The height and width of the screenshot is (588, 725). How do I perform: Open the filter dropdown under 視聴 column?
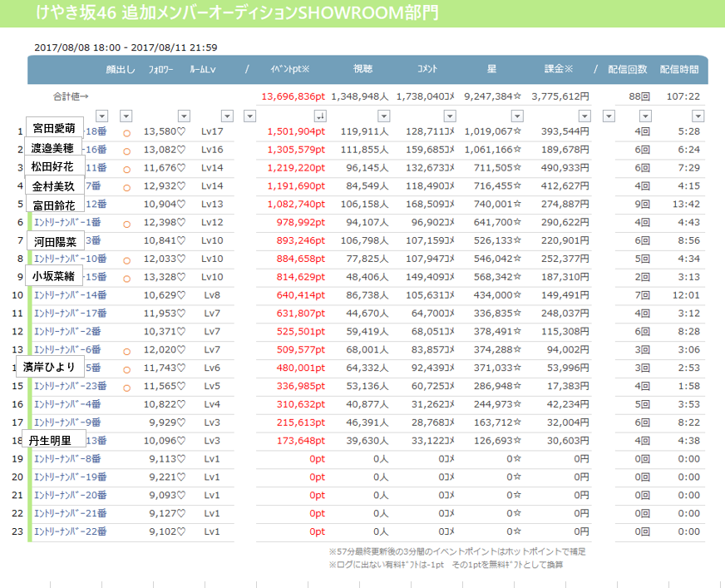(x=384, y=116)
